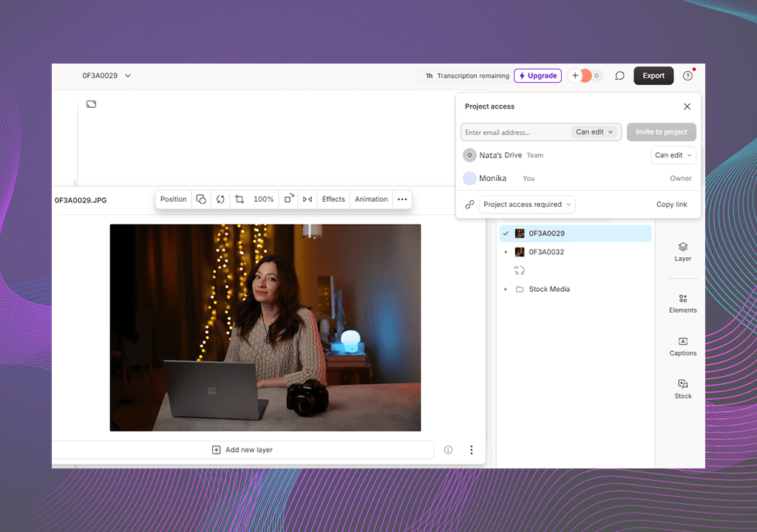Click Copy link
Screen dimensions: 757x532
671,204
